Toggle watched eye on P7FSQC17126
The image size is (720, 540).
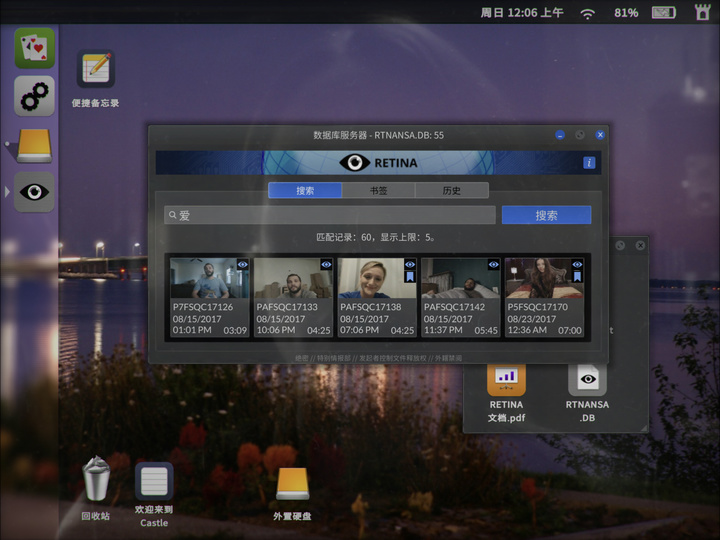point(243,264)
